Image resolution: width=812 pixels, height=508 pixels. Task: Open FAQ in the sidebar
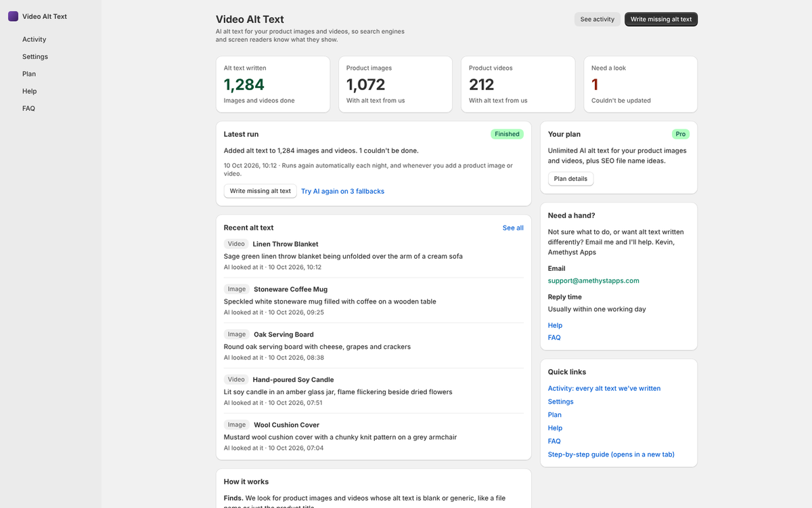pos(28,108)
